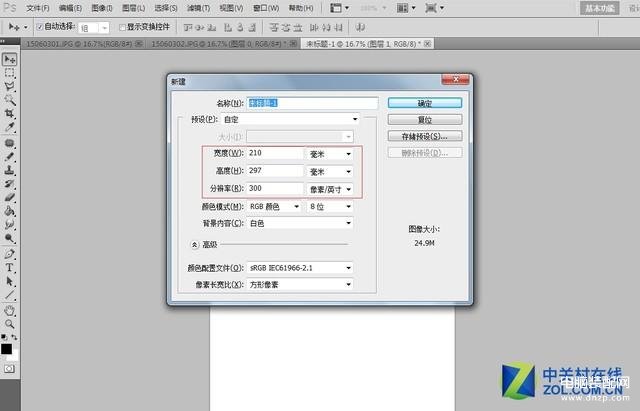Image resolution: width=640 pixels, height=411 pixels.
Task: Open the 8 位 bit depth dropdown
Action: coord(330,207)
